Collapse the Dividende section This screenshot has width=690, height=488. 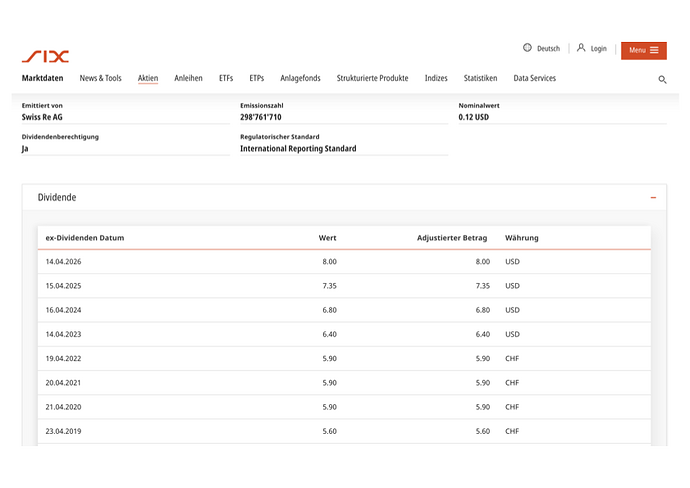pos(653,198)
